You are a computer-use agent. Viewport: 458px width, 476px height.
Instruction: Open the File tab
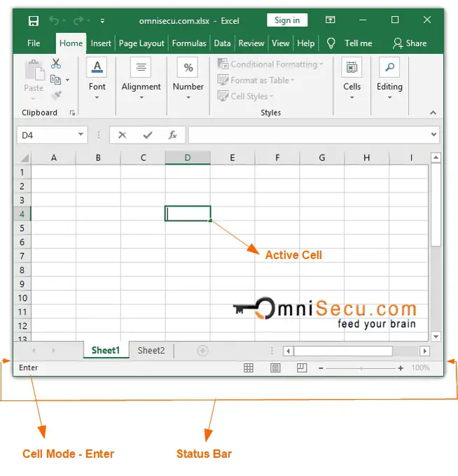coord(34,43)
